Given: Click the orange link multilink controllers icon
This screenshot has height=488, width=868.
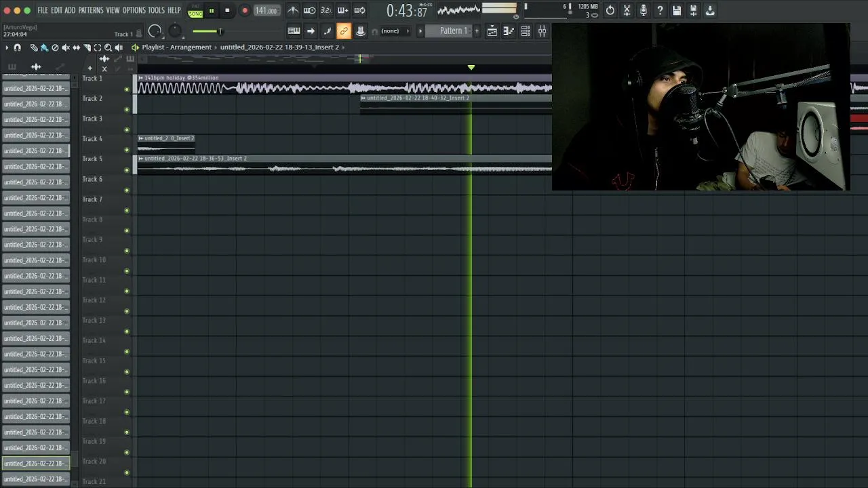Looking at the screenshot, I should (x=344, y=30).
